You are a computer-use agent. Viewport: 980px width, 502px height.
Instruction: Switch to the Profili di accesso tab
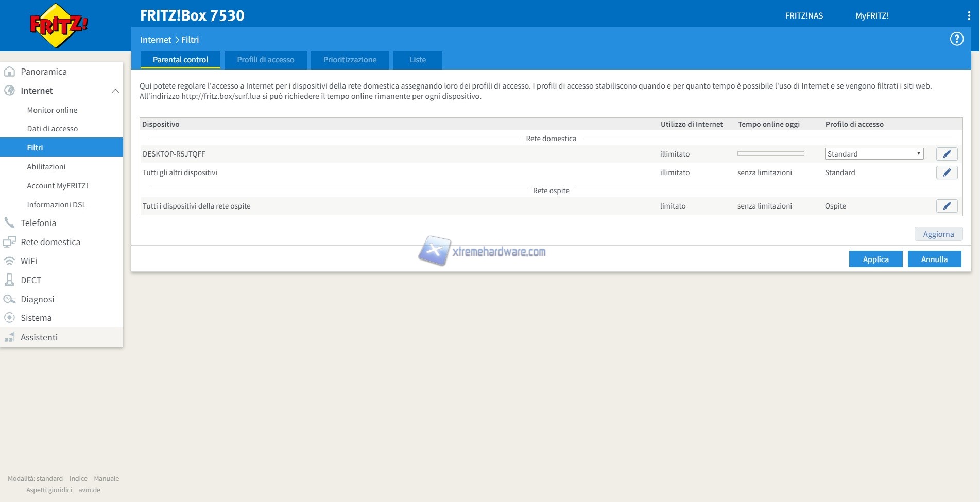[265, 60]
